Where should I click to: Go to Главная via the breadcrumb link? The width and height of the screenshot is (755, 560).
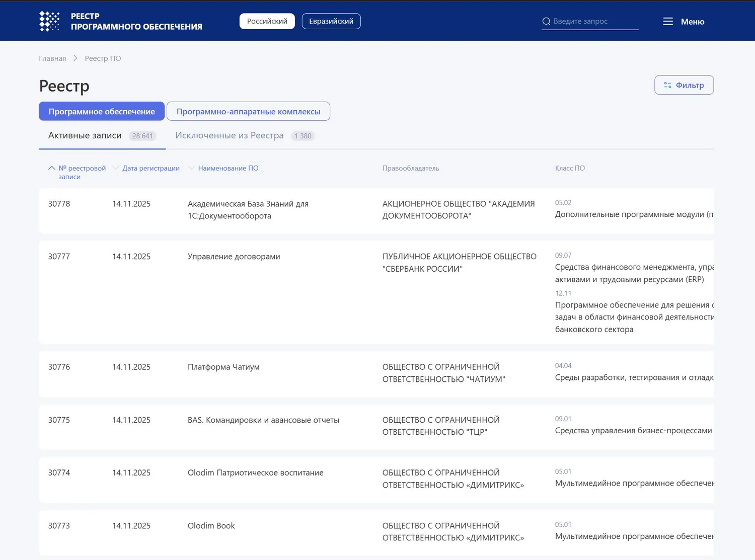(x=52, y=58)
